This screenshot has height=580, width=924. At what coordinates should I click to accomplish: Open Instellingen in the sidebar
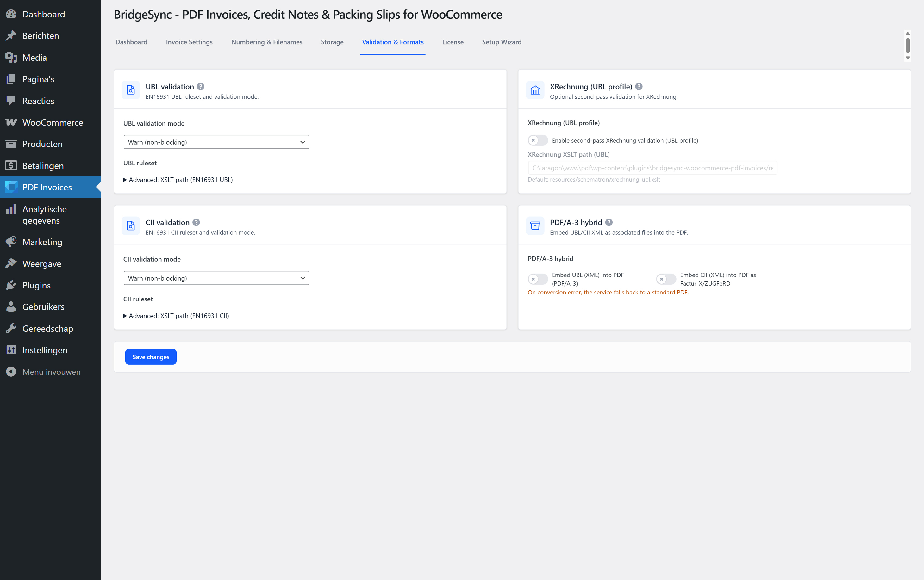tap(45, 350)
